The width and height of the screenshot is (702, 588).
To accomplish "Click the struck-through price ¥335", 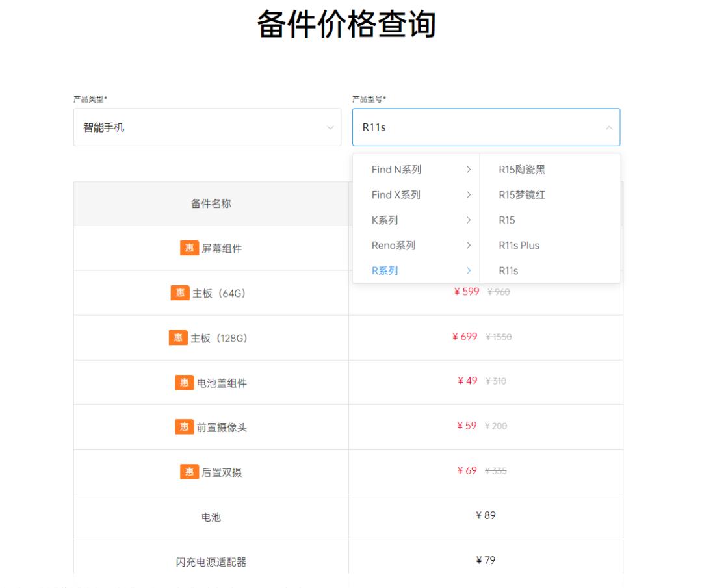I will click(x=495, y=471).
